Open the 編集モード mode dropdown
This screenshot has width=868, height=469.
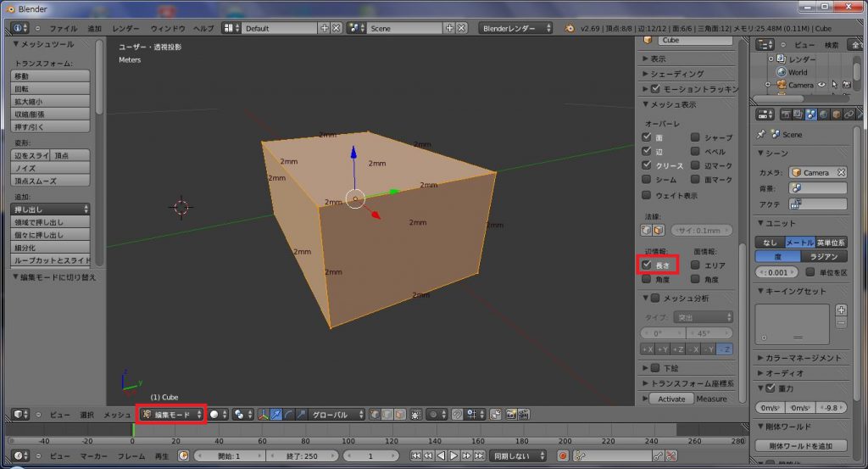click(x=172, y=414)
